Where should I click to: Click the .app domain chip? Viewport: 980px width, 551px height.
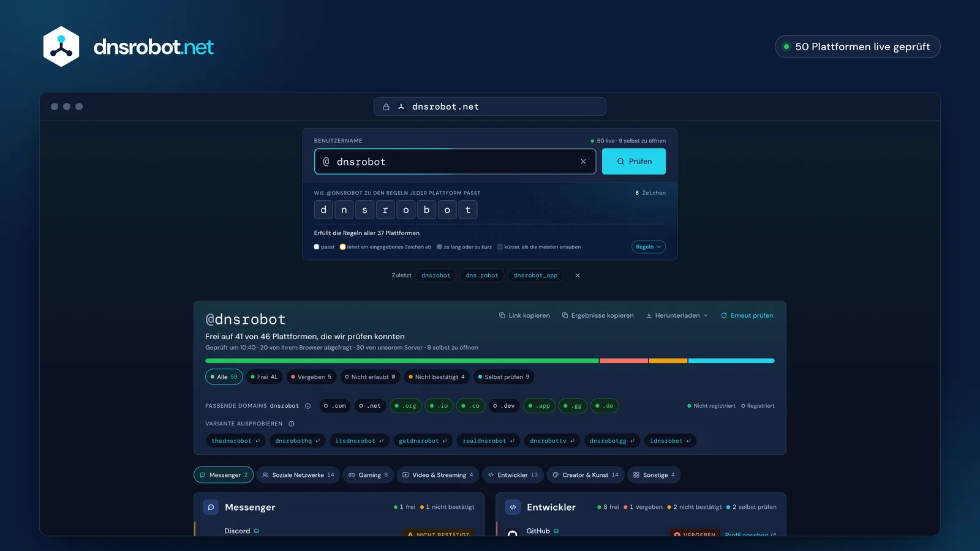click(539, 406)
